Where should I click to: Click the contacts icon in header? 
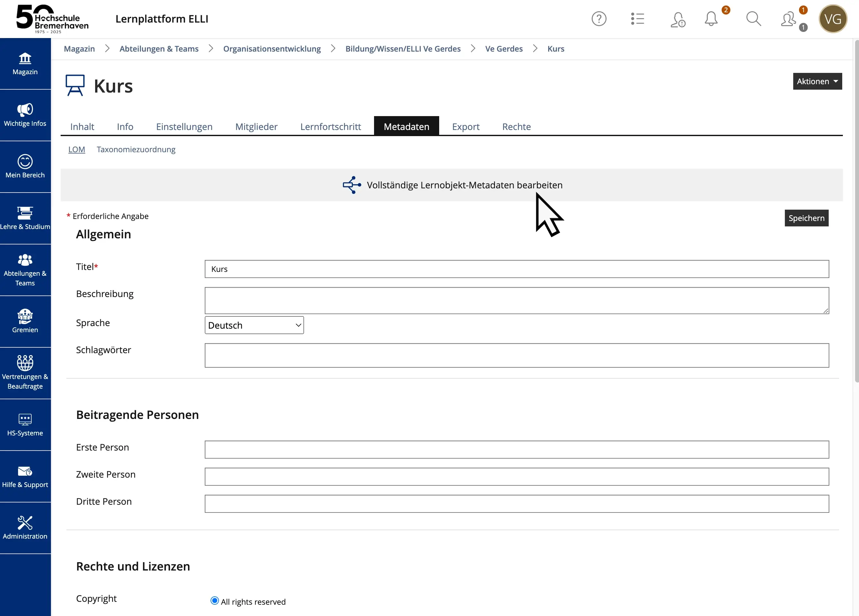[x=789, y=20]
